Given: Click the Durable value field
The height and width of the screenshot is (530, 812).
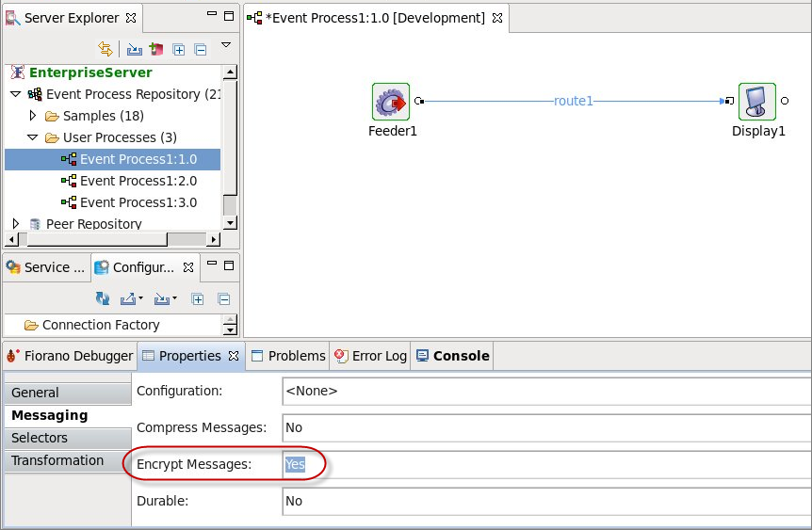Looking at the screenshot, I should coord(547,502).
